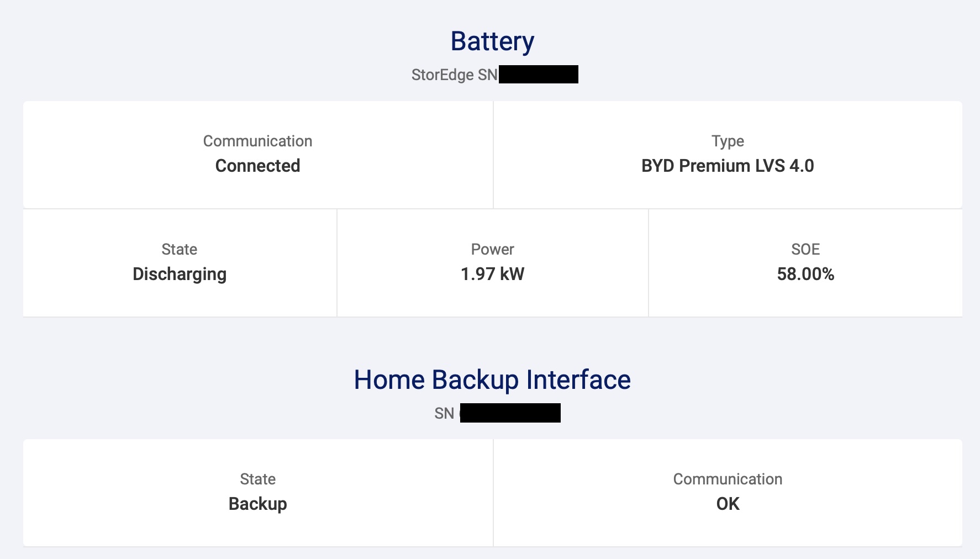980x559 pixels.
Task: Select the Backup state value
Action: [257, 504]
